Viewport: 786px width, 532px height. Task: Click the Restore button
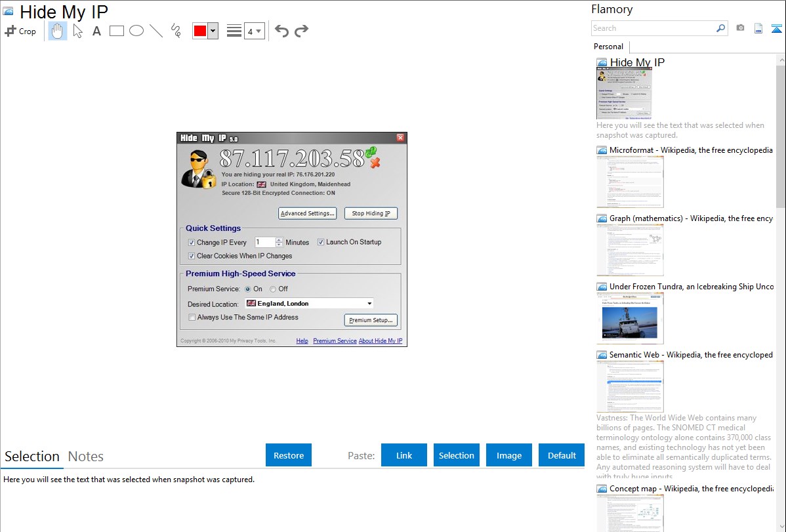coord(289,455)
